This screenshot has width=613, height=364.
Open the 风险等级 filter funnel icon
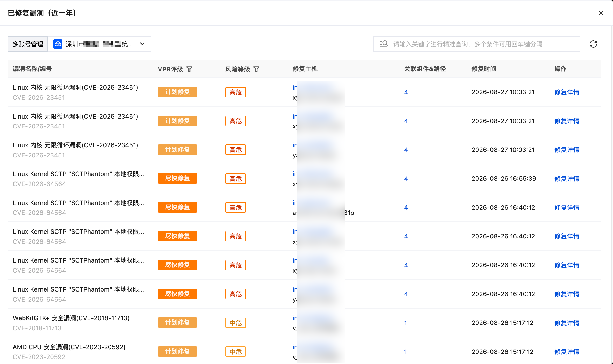coord(256,69)
